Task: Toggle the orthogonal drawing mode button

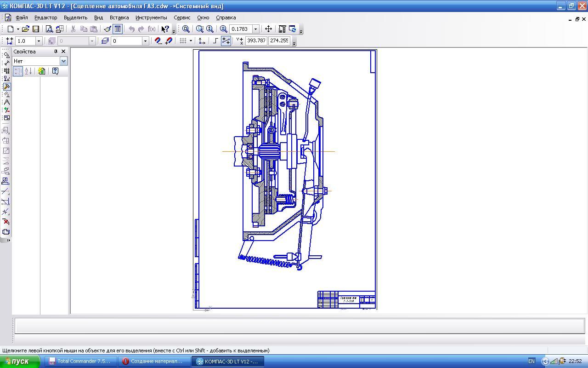Action: click(x=215, y=41)
